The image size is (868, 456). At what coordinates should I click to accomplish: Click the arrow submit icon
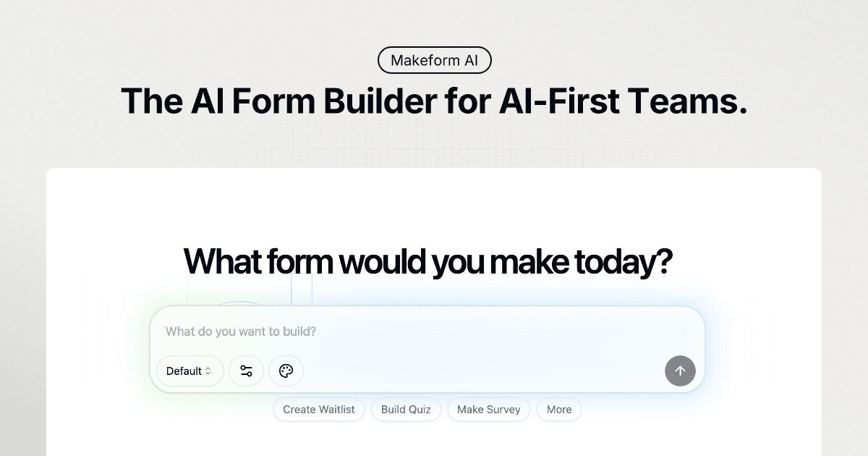(680, 371)
